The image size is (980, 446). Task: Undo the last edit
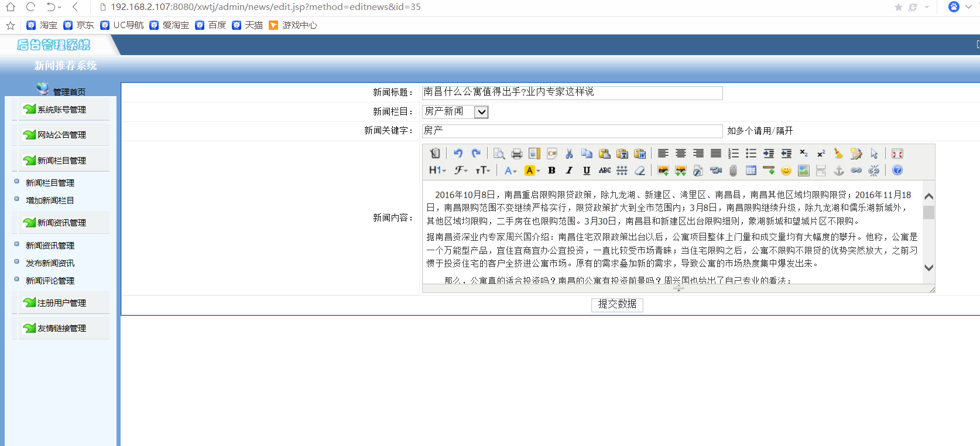[x=458, y=154]
